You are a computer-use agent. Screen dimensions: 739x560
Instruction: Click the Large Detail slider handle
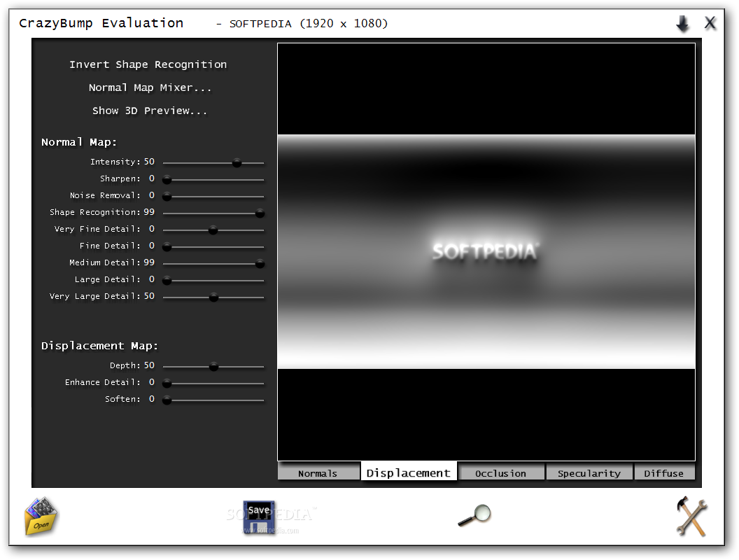pos(167,281)
